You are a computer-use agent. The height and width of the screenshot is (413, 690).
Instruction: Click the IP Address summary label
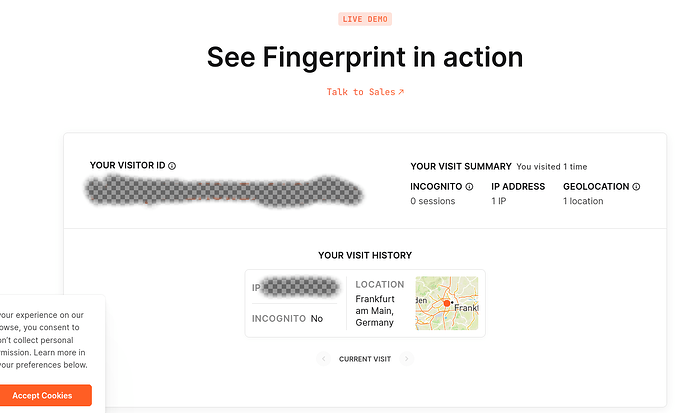[518, 187]
